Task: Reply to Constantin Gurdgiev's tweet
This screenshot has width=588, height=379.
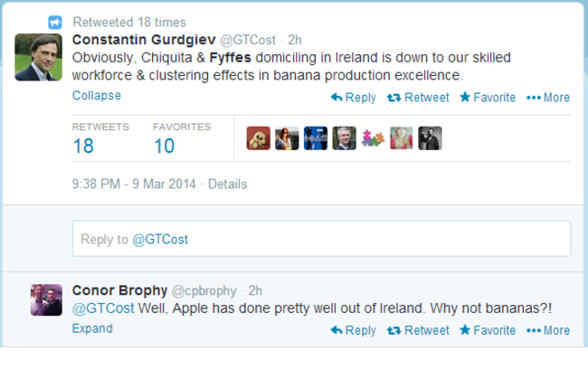Action: (353, 98)
